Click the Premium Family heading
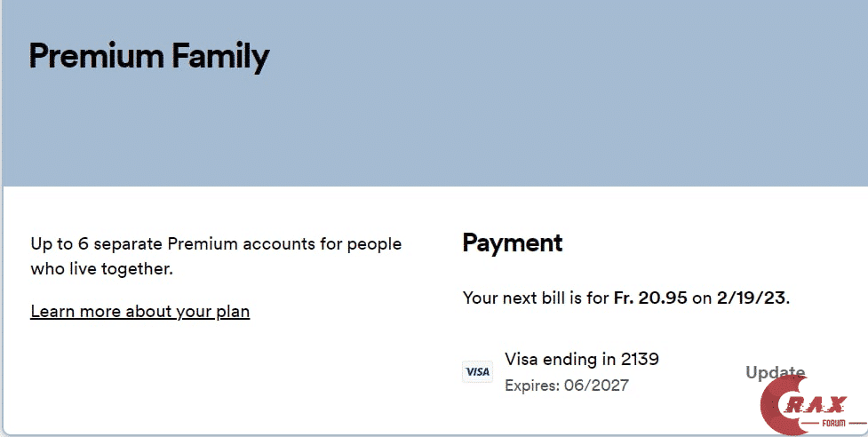 coord(149,57)
